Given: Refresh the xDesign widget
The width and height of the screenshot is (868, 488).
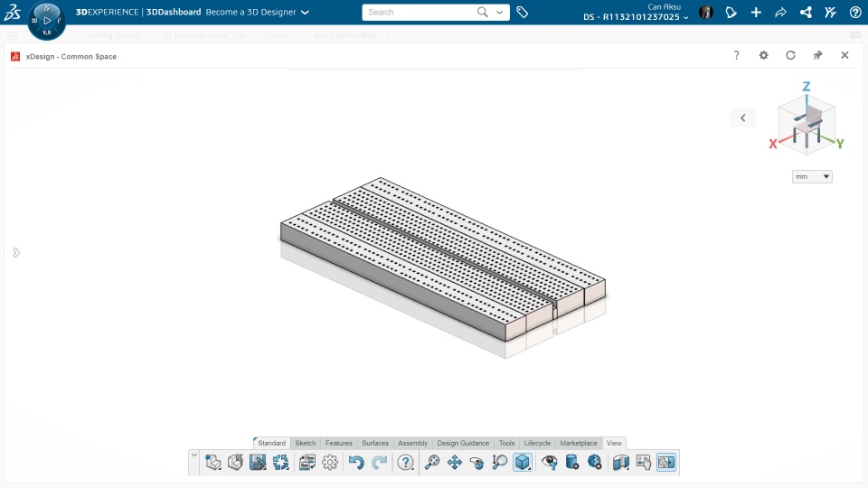Looking at the screenshot, I should click(790, 55).
